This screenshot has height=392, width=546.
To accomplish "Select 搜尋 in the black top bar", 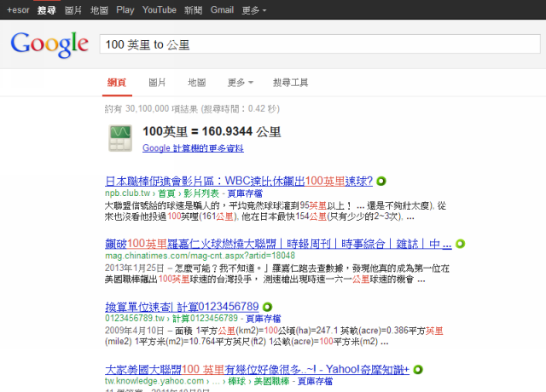I will 47,10.
